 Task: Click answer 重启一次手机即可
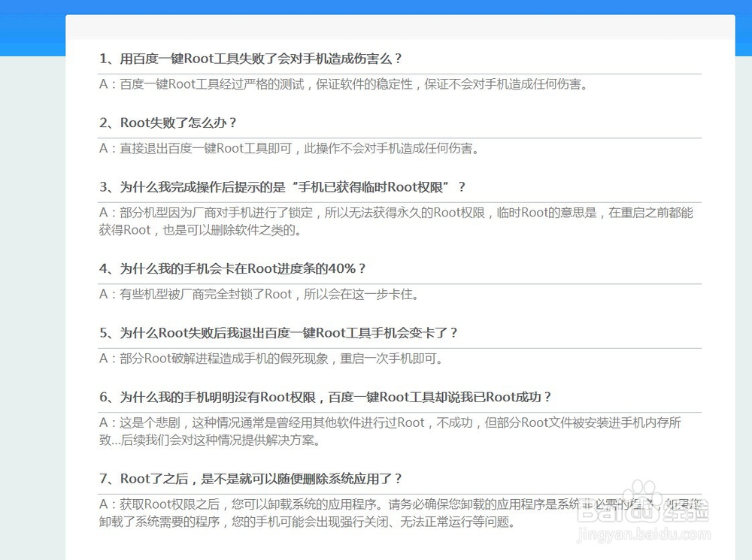coord(391,359)
